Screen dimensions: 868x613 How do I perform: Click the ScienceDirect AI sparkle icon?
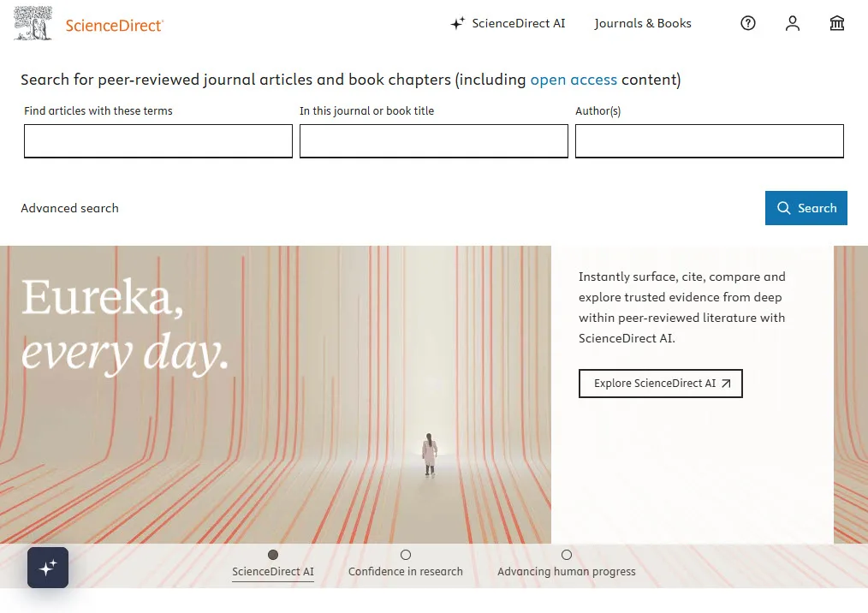[457, 23]
